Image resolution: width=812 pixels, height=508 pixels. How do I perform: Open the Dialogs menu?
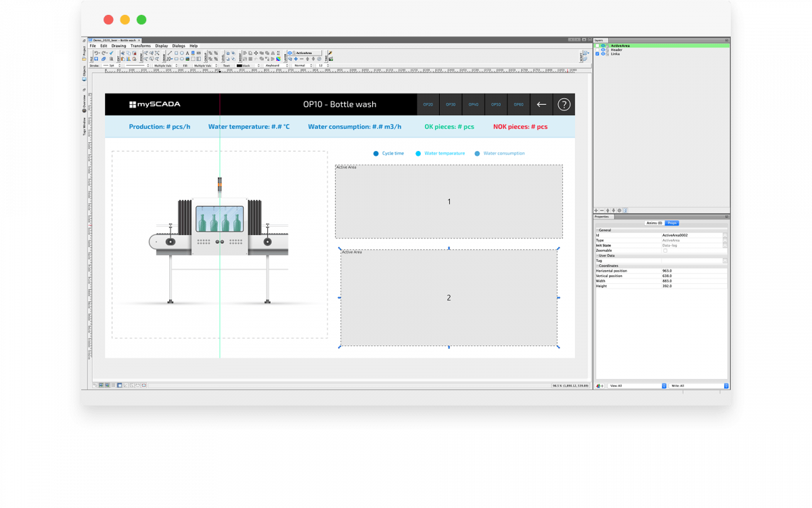click(x=179, y=46)
